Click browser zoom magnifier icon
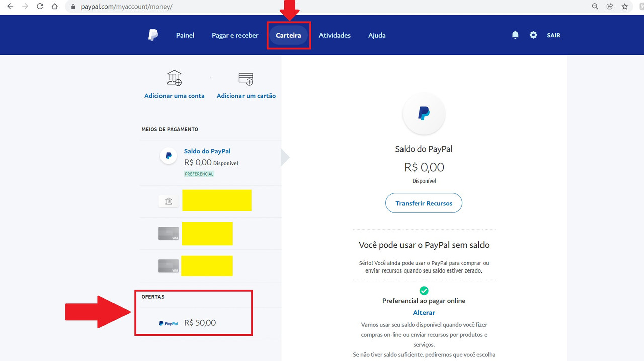 pos(595,7)
